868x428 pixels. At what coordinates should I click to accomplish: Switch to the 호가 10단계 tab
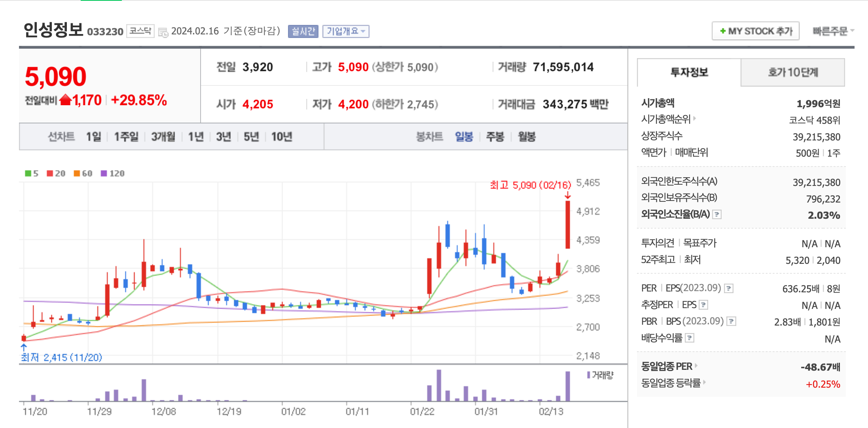point(792,72)
